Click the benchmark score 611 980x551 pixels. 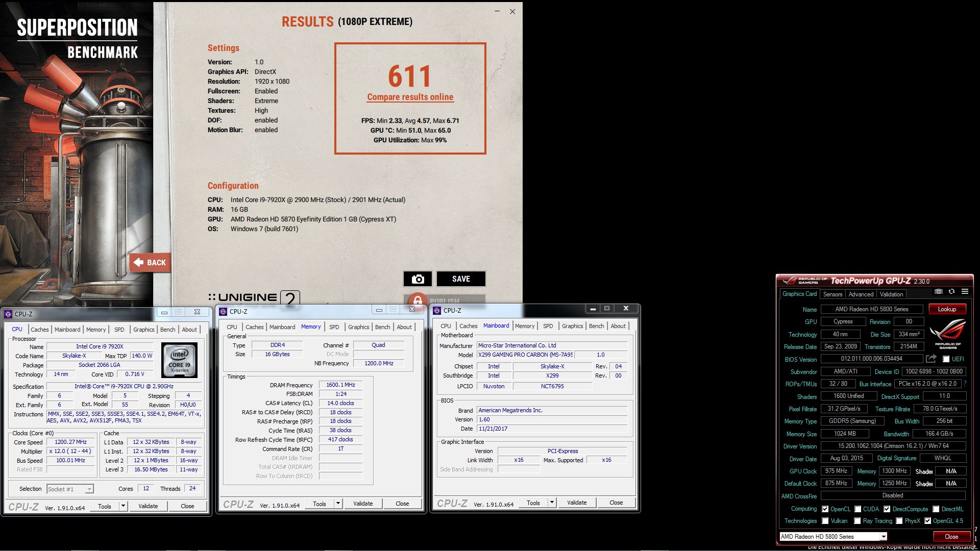(x=409, y=77)
